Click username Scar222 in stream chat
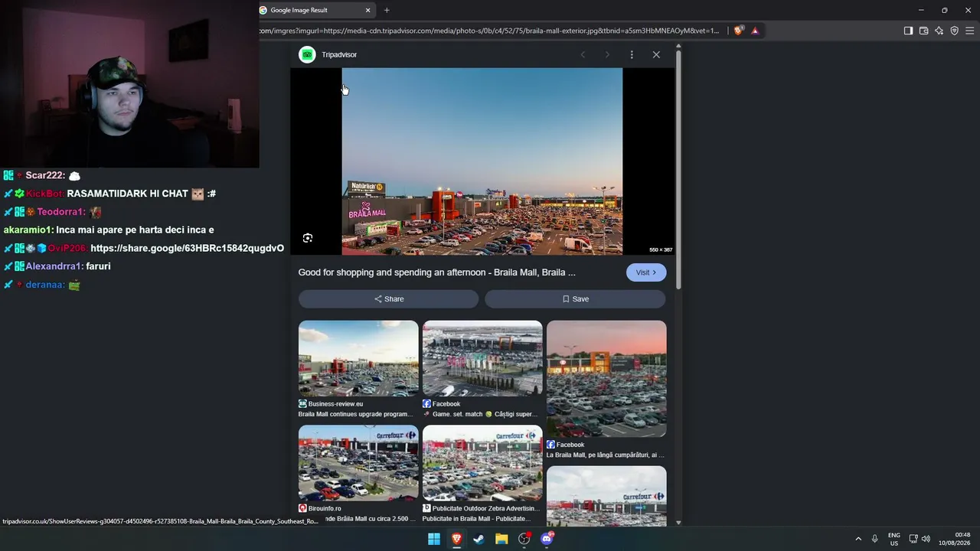 [44, 176]
